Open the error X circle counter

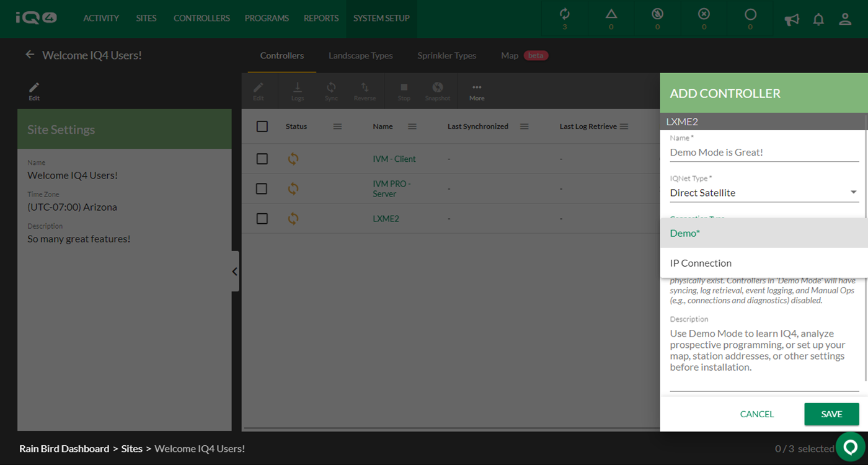point(704,14)
